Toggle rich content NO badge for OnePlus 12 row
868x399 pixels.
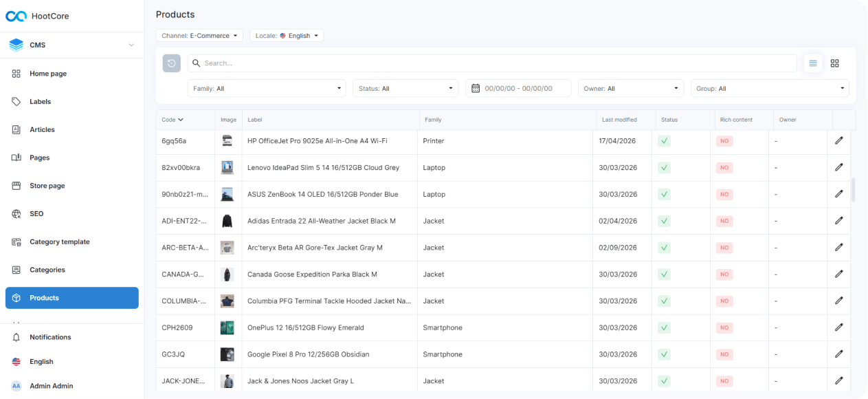pyautogui.click(x=724, y=328)
